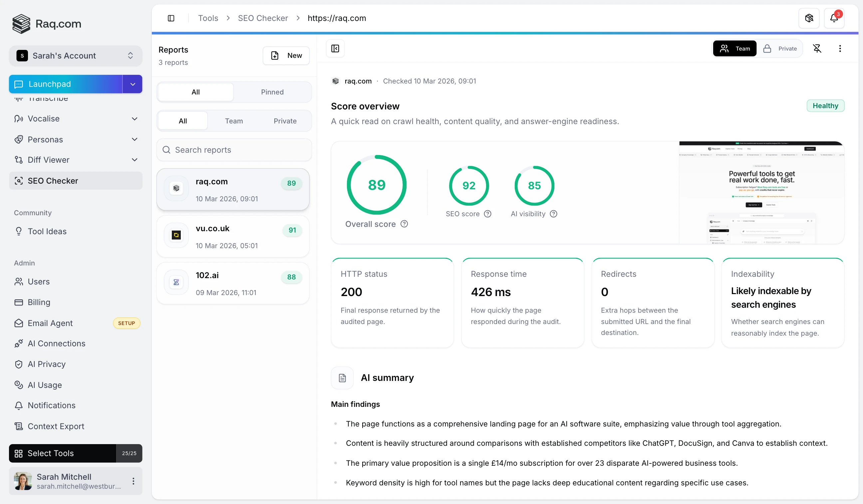Collapse the report panel via sidebar-collapse icon
This screenshot has width=863, height=504.
pyautogui.click(x=335, y=49)
